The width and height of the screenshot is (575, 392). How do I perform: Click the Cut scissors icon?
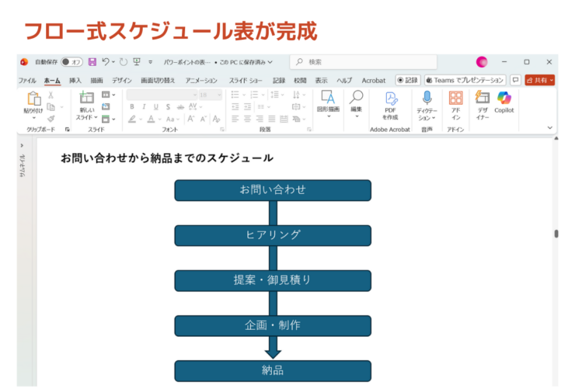click(x=51, y=95)
